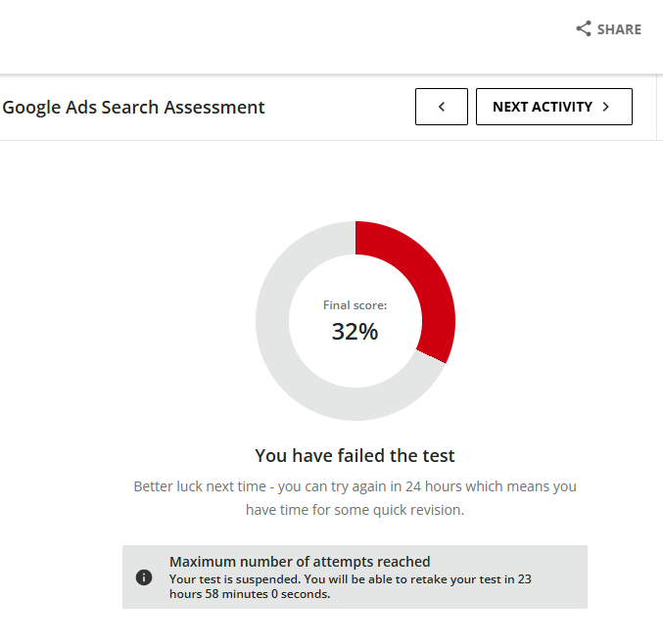Click the info icon in suspension notice
Viewport: 663px width, 644px height.
(x=144, y=577)
